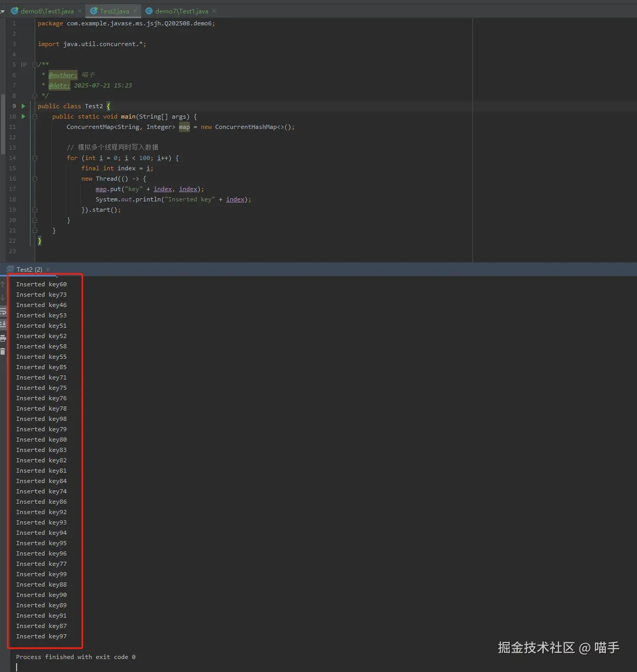Click the @date tag in the Javadoc
Viewport: 637px width, 672px height.
[x=59, y=85]
